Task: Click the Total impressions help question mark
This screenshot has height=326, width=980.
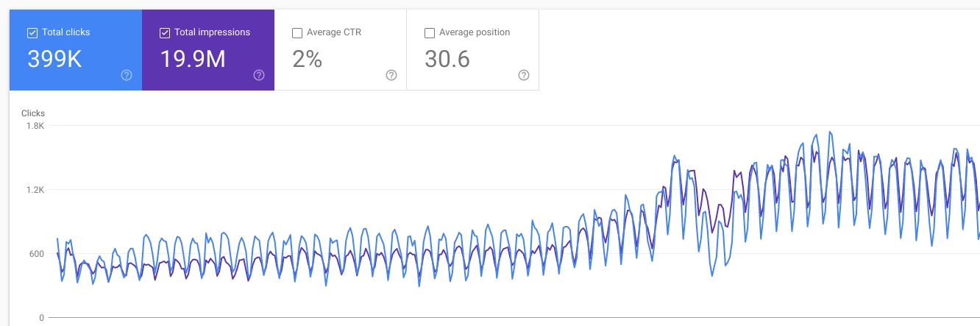Action: [259, 75]
